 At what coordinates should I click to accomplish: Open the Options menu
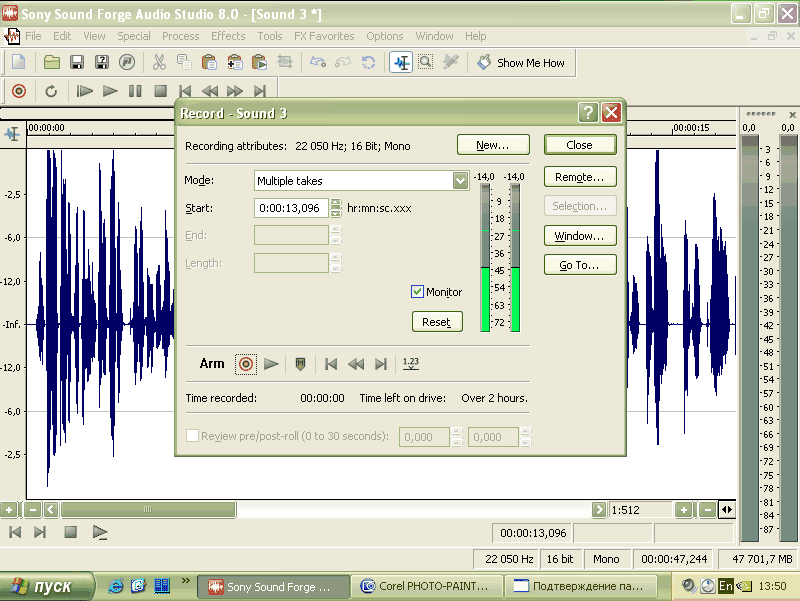point(385,36)
